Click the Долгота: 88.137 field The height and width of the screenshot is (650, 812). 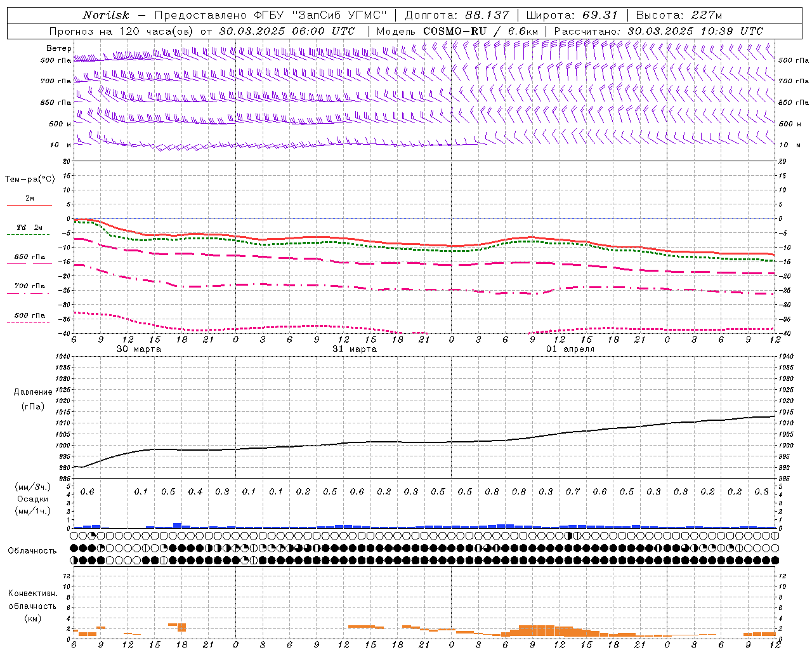pyautogui.click(x=457, y=15)
